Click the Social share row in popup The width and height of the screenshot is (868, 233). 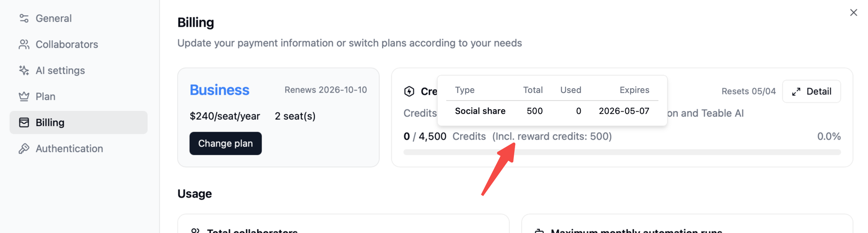point(552,111)
